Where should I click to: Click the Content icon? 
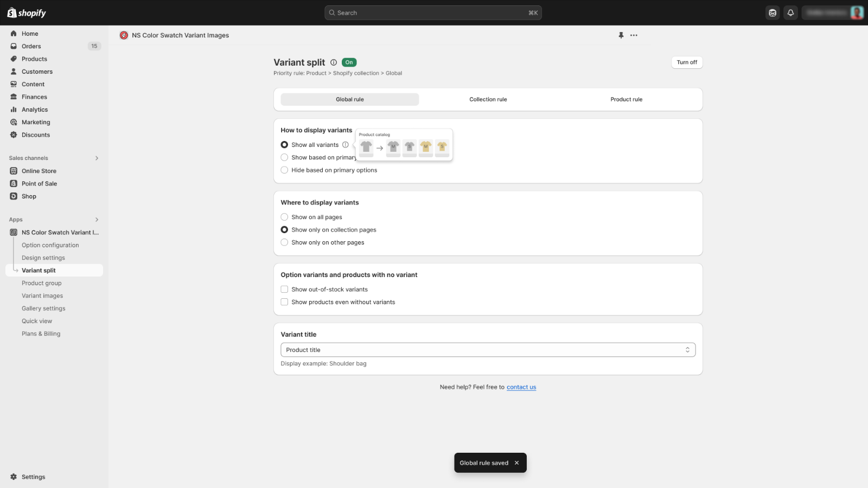[x=14, y=84]
